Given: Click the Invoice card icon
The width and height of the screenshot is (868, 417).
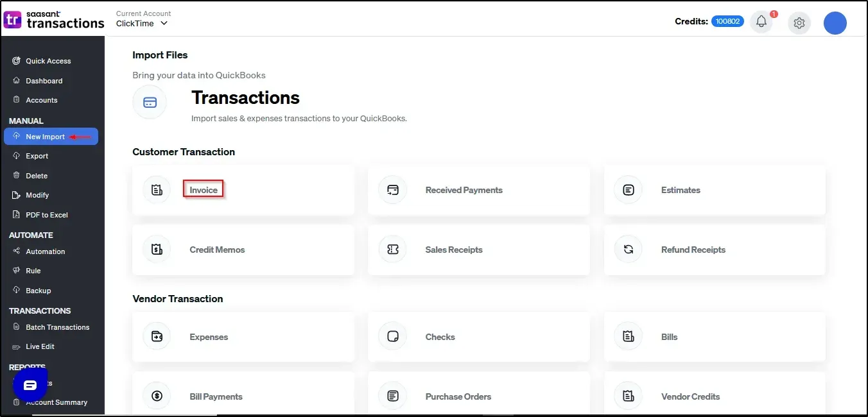Looking at the screenshot, I should point(157,190).
